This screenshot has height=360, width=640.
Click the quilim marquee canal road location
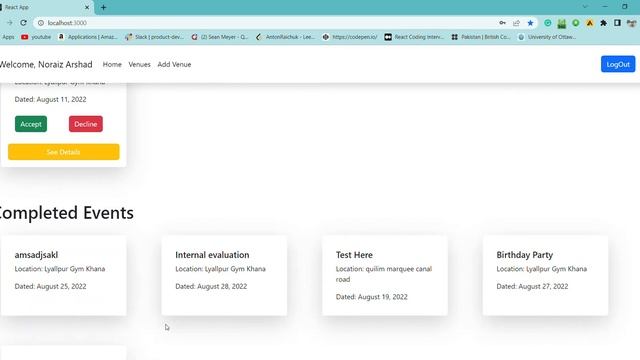pos(384,274)
